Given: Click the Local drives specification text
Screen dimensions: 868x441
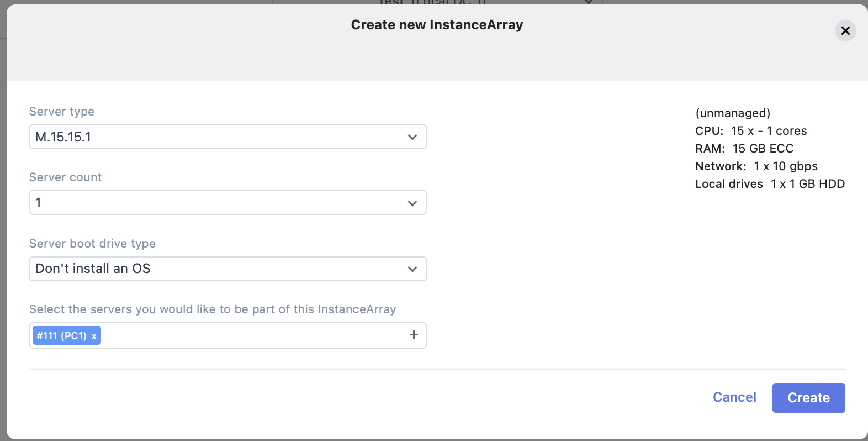Looking at the screenshot, I should [770, 184].
